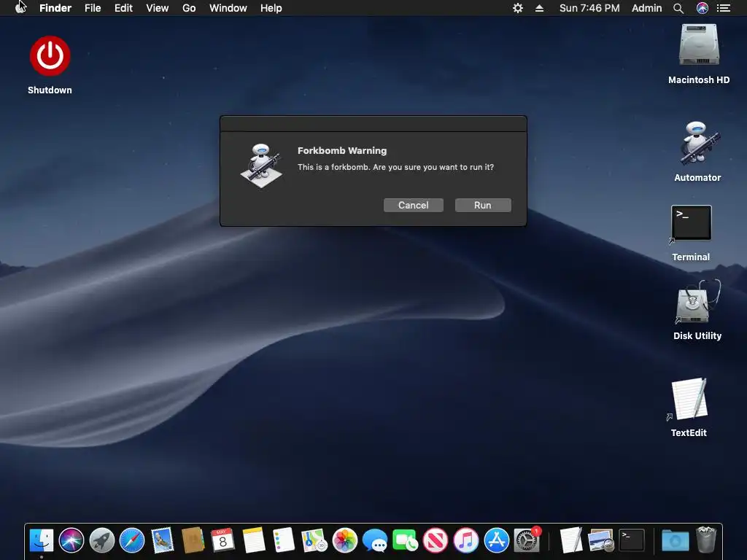This screenshot has width=747, height=560.
Task: Open News in the Dock
Action: [x=436, y=540]
